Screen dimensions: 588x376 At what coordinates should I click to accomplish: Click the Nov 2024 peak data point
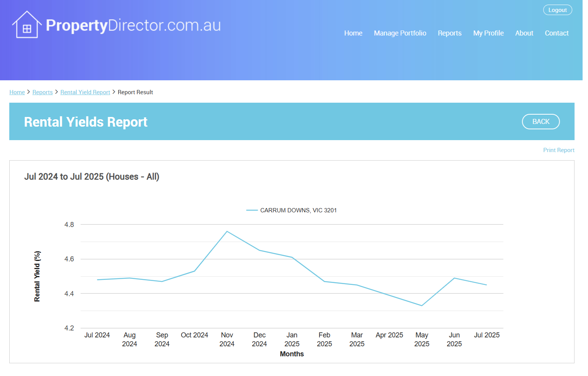pyautogui.click(x=227, y=231)
